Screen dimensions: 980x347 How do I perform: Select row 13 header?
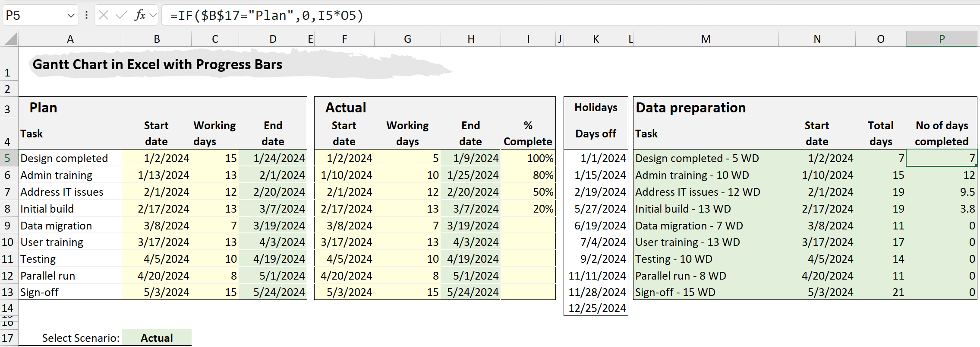coord(8,292)
